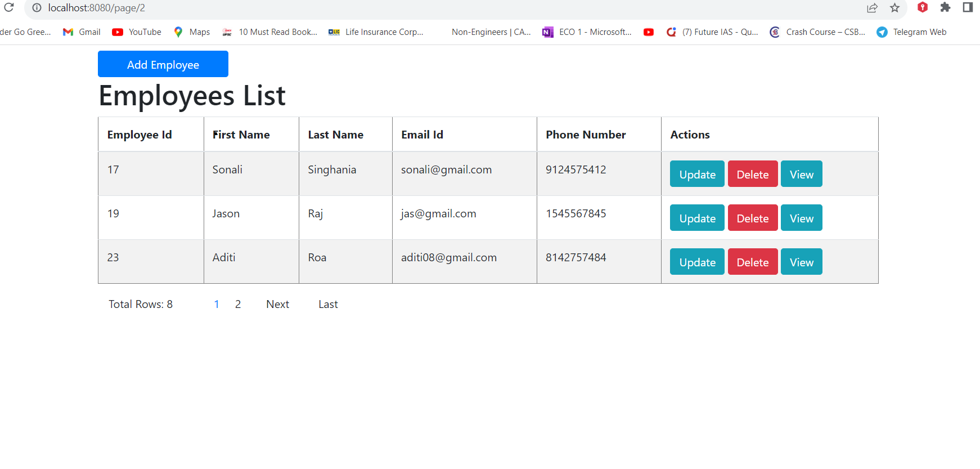
Task: Bookmark this page with star icon
Action: point(895,8)
